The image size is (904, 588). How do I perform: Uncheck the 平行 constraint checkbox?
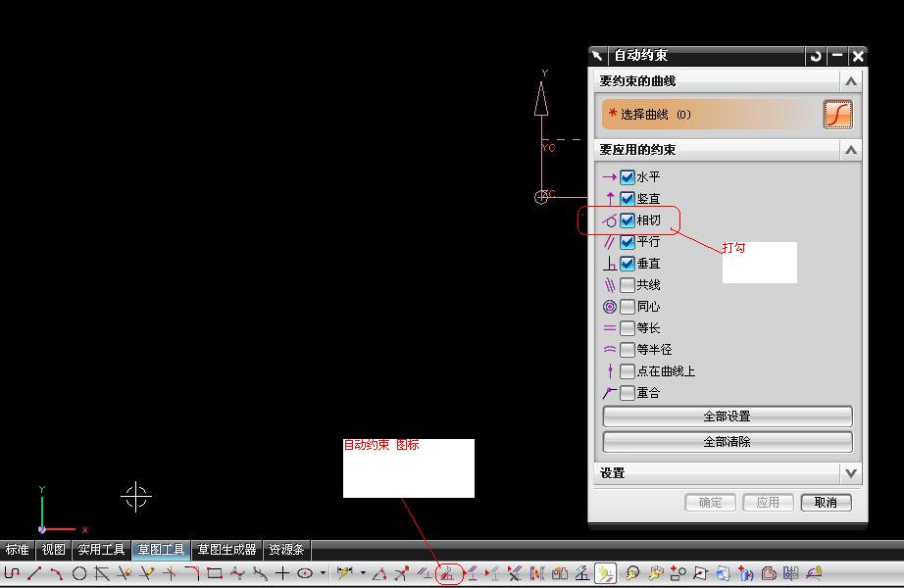pos(628,241)
